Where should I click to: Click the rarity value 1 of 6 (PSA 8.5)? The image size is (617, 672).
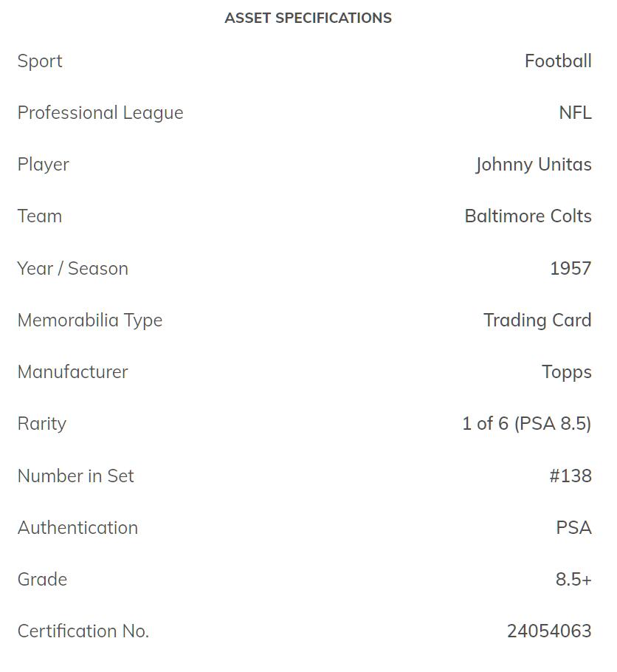[x=526, y=424]
